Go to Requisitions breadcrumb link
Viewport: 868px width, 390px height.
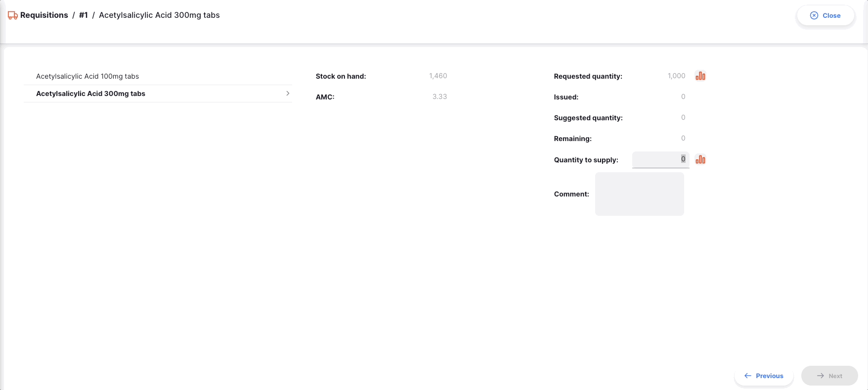44,15
